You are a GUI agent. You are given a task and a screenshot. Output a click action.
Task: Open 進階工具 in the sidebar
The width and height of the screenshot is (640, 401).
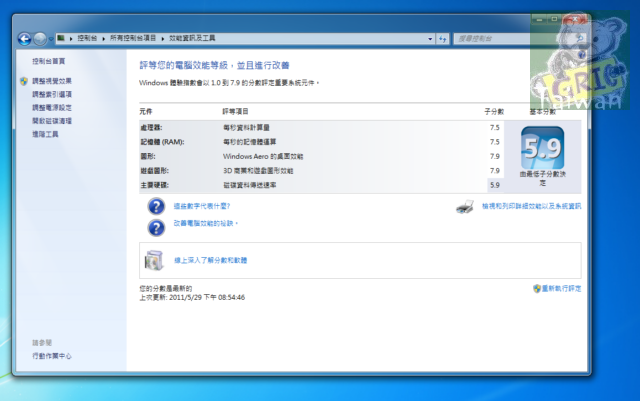pyautogui.click(x=45, y=134)
